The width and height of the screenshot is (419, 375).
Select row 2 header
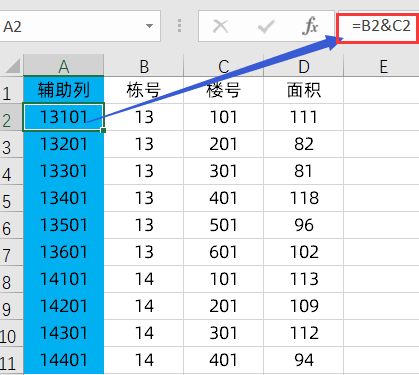[11, 117]
